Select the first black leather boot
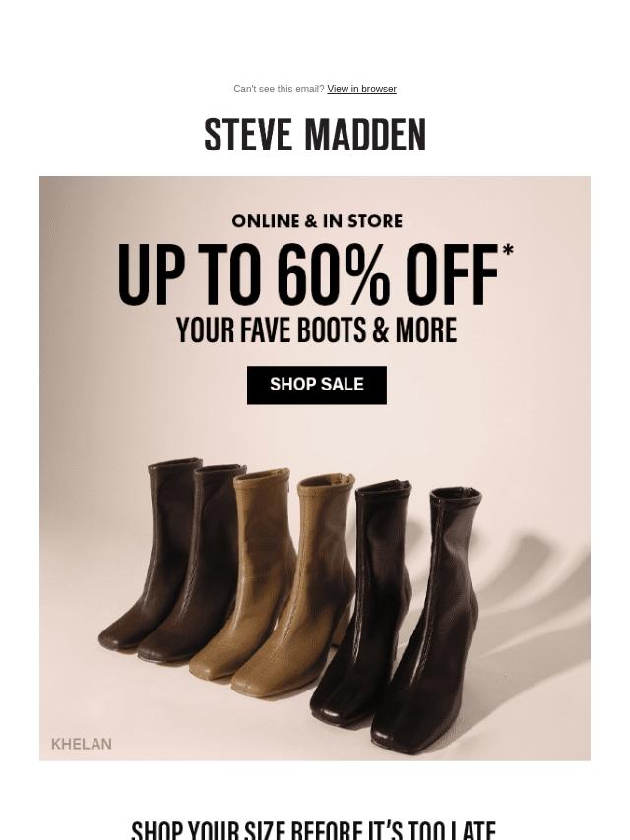 point(364,600)
